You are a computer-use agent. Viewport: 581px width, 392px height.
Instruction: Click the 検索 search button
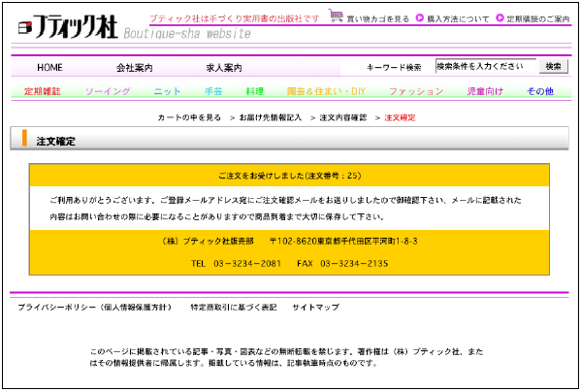[553, 66]
